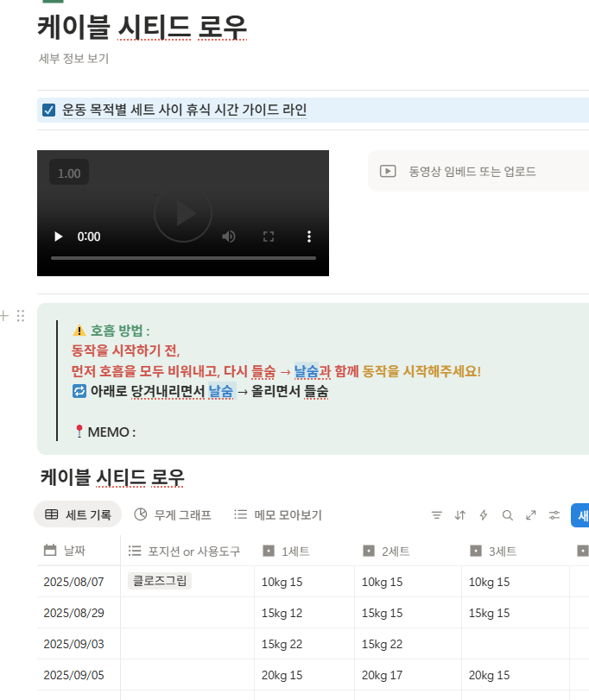Play the video using the play button
Screen dimensions: 589x700
click(x=59, y=236)
